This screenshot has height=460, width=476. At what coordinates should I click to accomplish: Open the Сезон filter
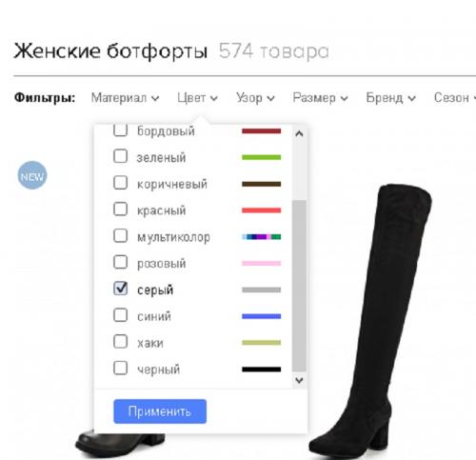coord(454,98)
